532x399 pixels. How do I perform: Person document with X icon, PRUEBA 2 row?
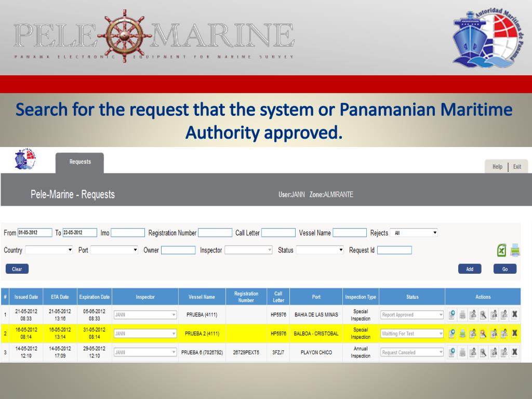pyautogui.click(x=494, y=334)
